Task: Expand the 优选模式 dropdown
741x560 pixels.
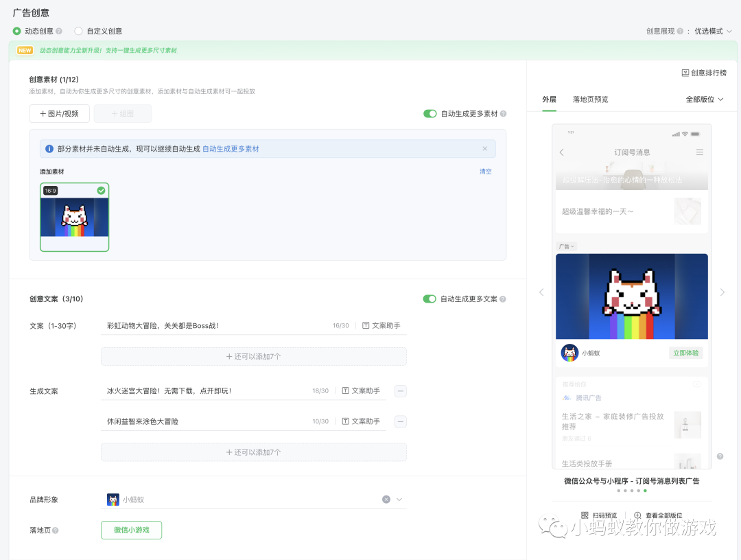Action: tap(713, 31)
